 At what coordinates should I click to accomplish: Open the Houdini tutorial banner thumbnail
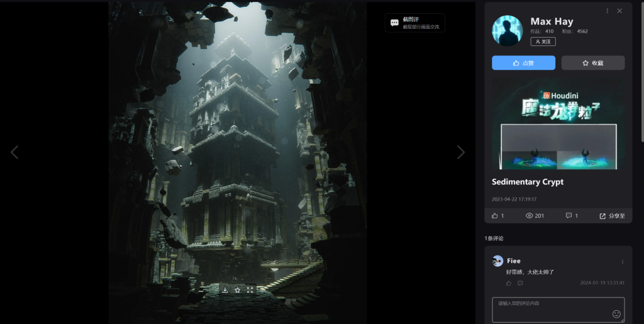point(558,124)
